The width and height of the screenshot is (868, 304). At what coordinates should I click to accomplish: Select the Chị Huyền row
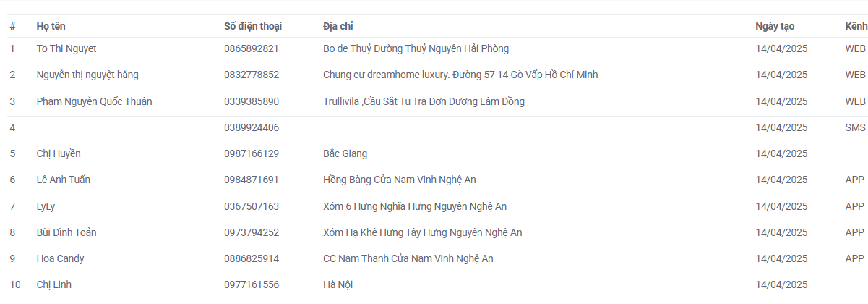(x=437, y=153)
